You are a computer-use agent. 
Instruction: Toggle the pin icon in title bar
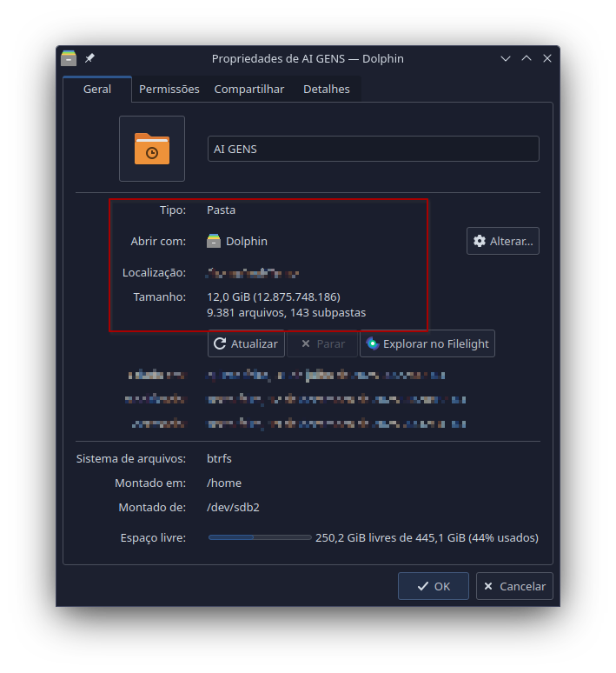89,58
